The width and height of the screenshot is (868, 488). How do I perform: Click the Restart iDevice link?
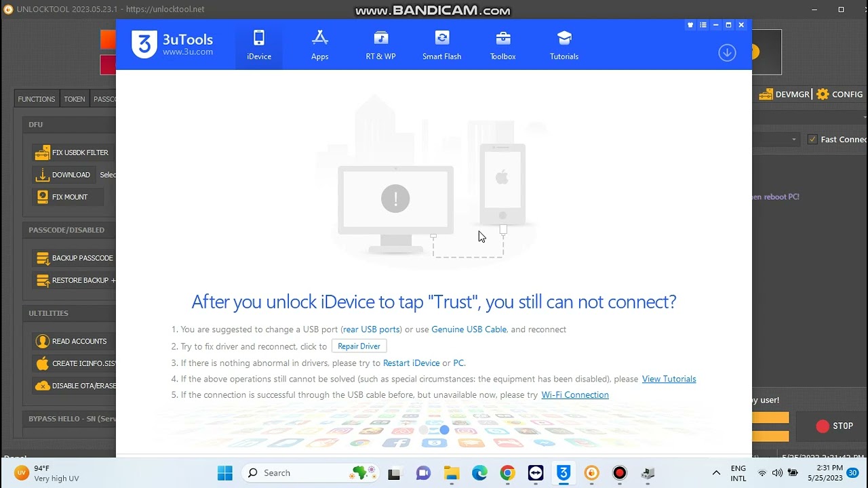412,363
